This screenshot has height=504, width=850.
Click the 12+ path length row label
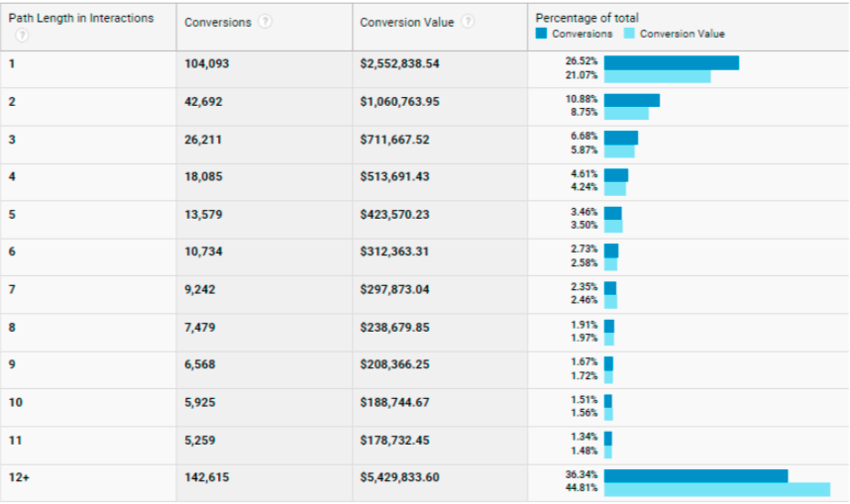click(19, 477)
